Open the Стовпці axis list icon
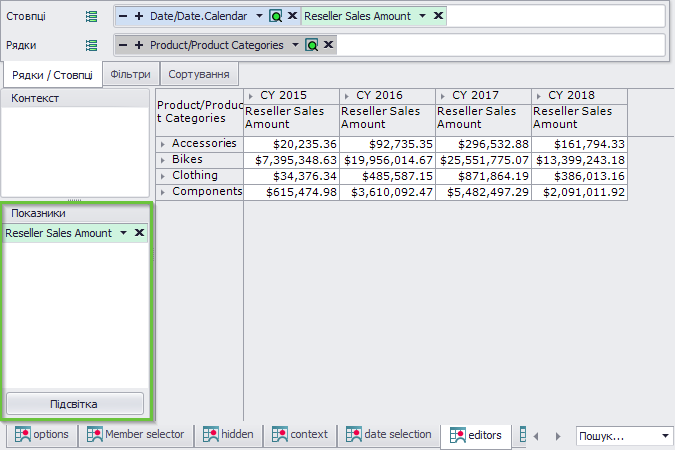The height and width of the screenshot is (450, 675). pos(91,16)
